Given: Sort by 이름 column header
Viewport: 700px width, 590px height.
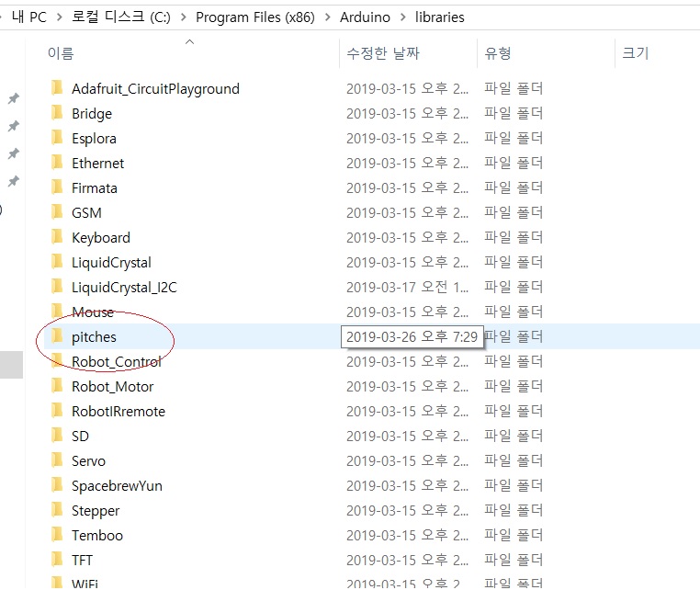Looking at the screenshot, I should tap(61, 53).
